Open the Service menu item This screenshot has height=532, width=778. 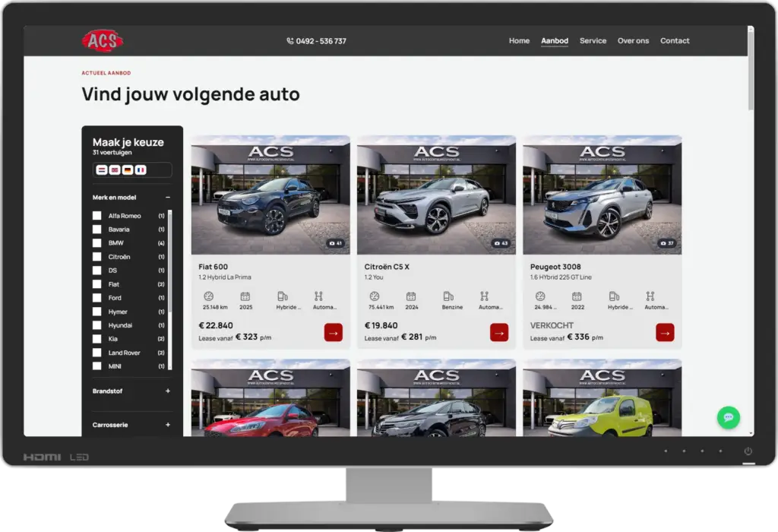(593, 41)
